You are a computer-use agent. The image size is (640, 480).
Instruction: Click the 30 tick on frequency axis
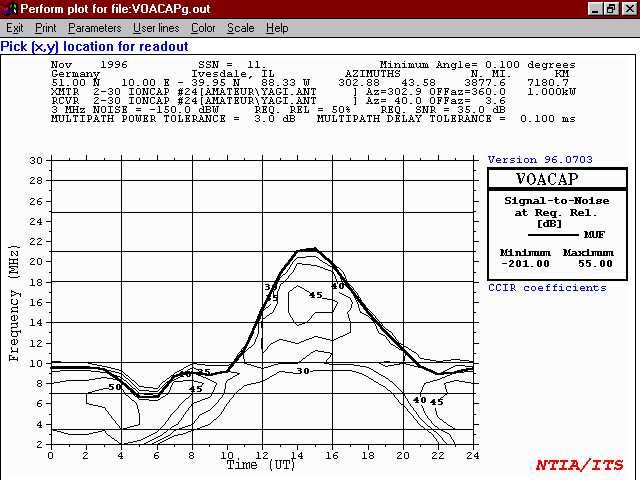coord(36,160)
